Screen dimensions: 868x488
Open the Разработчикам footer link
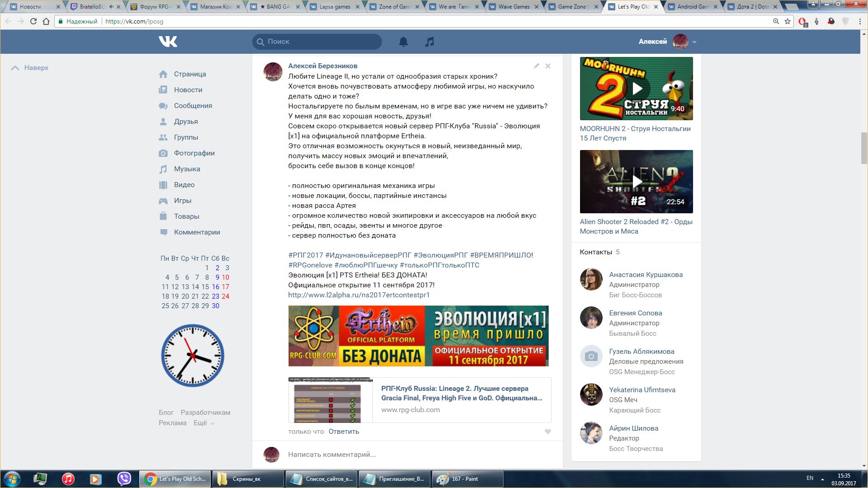click(205, 413)
